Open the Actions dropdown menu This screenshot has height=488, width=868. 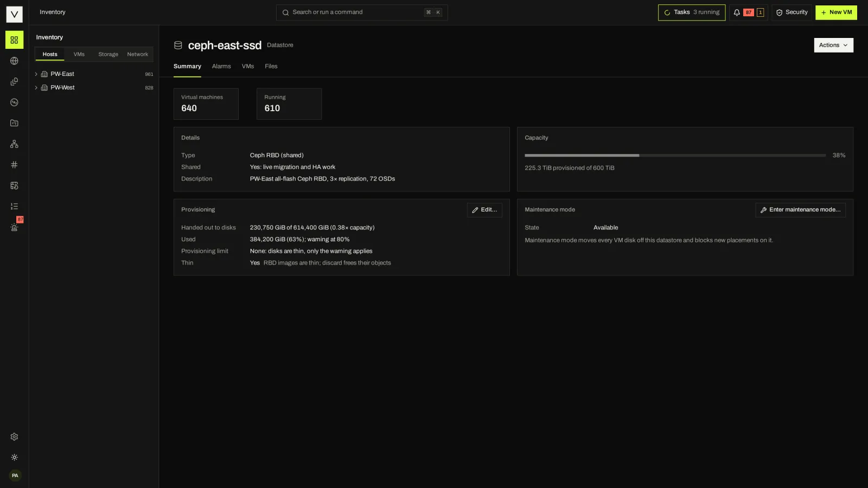tap(833, 46)
